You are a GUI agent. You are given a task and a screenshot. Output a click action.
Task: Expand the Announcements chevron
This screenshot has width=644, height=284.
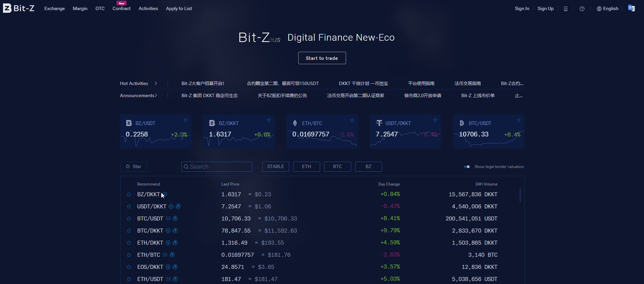point(156,95)
